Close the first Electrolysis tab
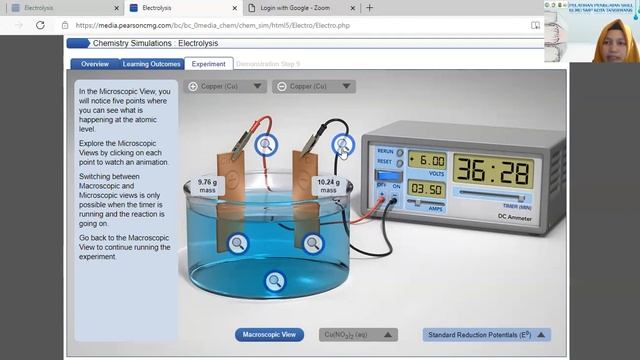The width and height of the screenshot is (640, 360). (x=116, y=8)
